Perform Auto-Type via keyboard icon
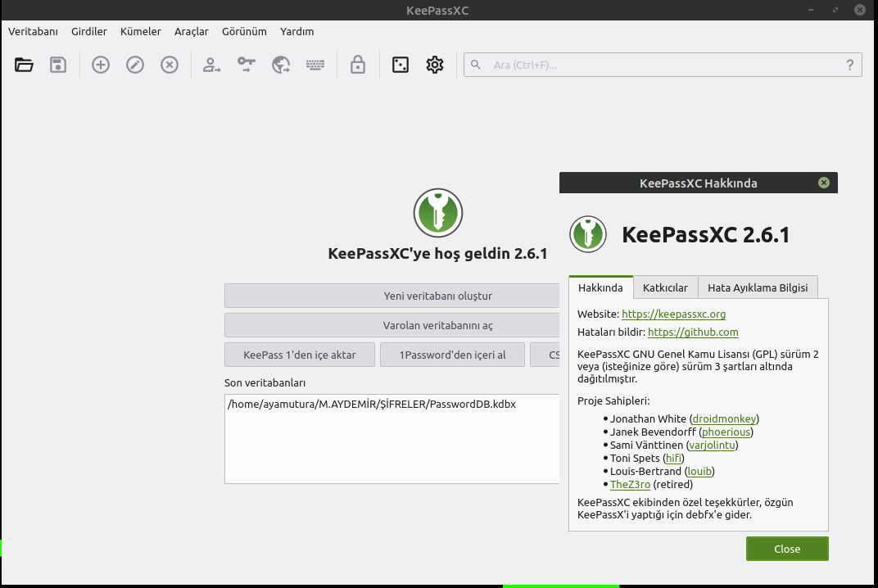 click(315, 65)
